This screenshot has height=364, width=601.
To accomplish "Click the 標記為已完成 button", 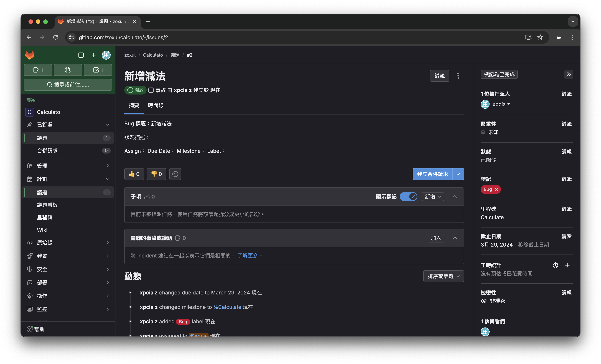I will [x=499, y=74].
